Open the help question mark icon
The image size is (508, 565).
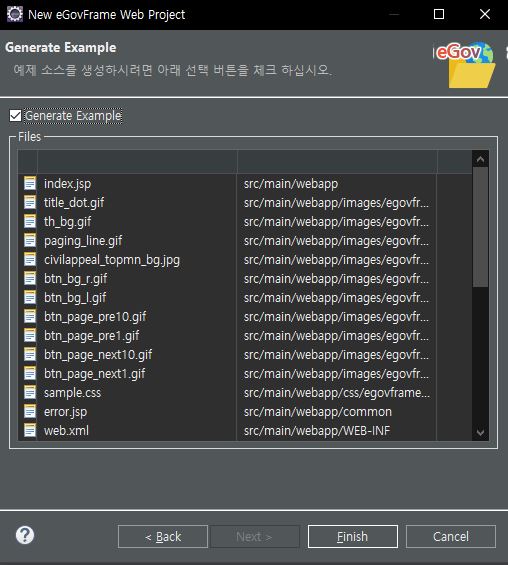point(25,535)
